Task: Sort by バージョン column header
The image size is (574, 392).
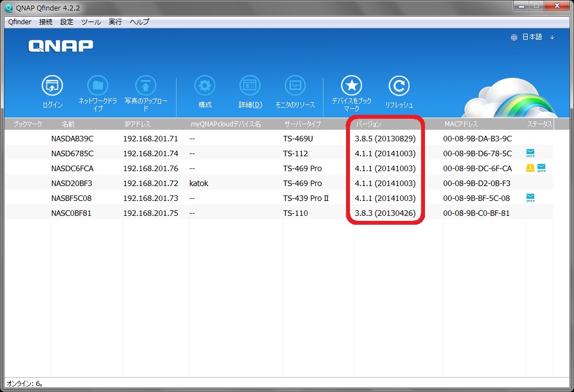Action: 369,124
